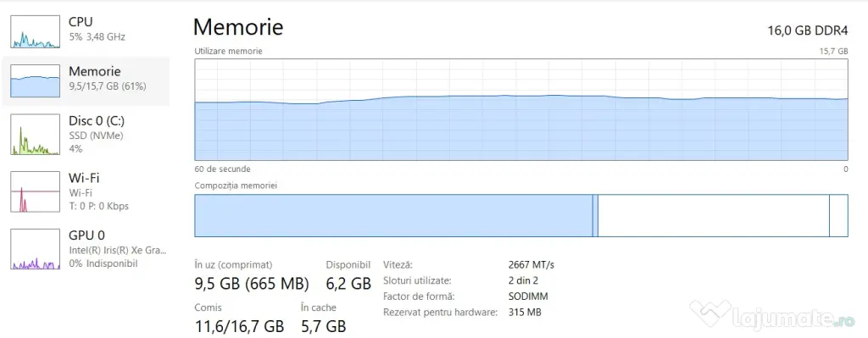Viewport: 868px width, 338px height.
Task: Click the Viteză 2667 MT/s value
Action: coord(531,265)
